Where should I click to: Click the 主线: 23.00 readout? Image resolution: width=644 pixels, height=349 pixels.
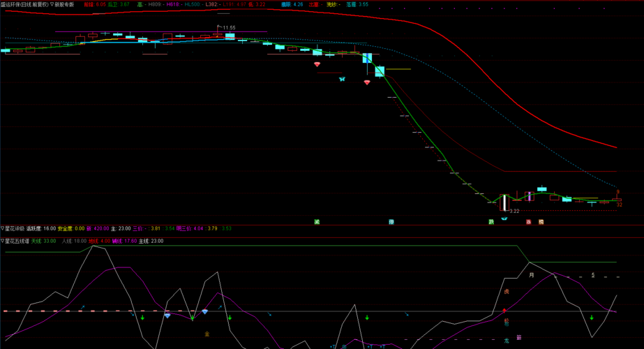151,242
